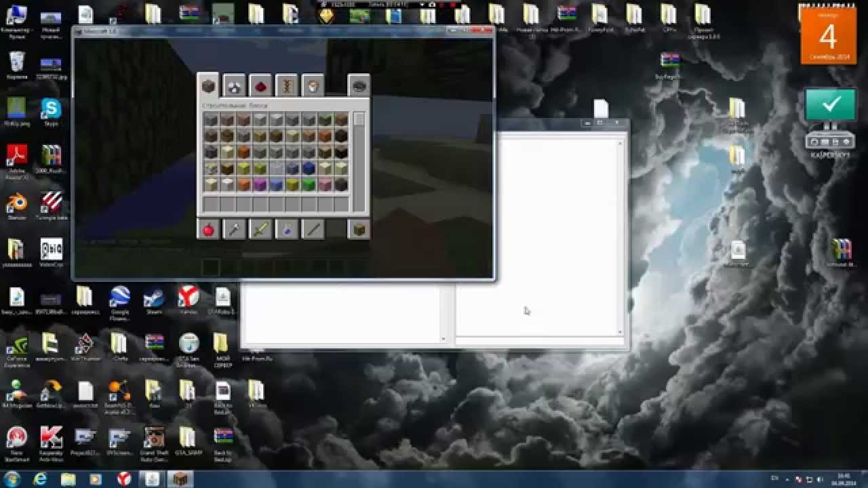Open Windows Media Player from the taskbar
Viewport: 868px width, 488px height.
(x=96, y=479)
